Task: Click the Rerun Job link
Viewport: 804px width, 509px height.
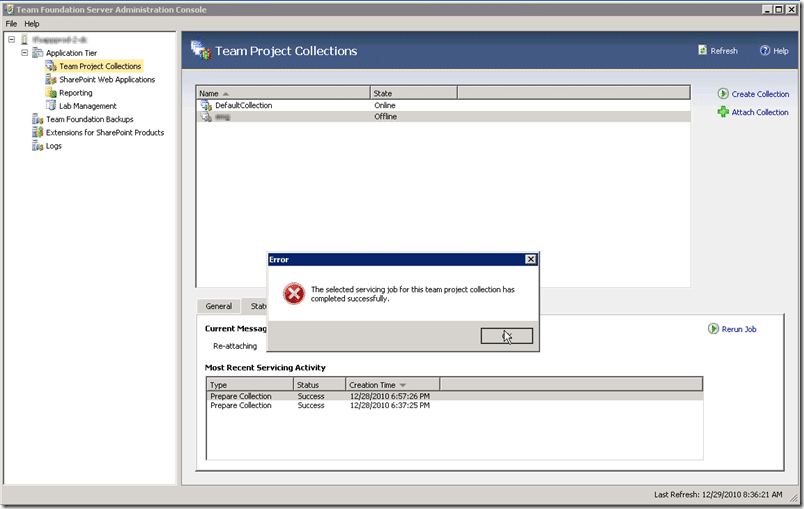Action: pos(739,329)
